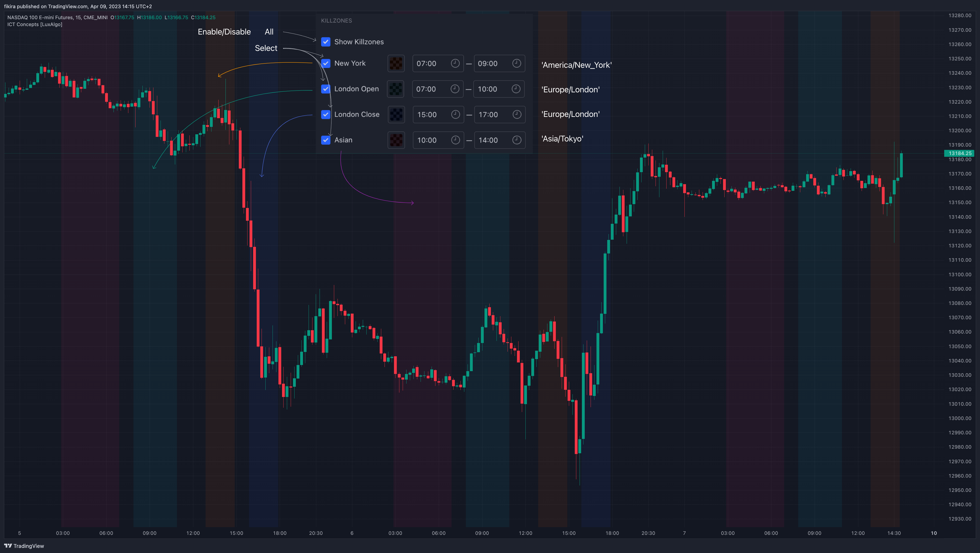Toggle the London Close killzone checkbox
Viewport: 980px width, 553px height.
point(326,114)
